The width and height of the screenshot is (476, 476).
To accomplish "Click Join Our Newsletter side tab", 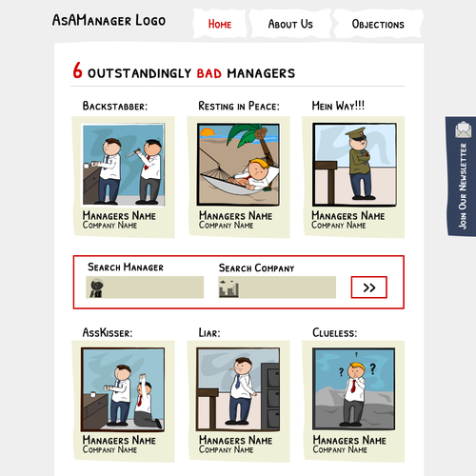I will click(462, 176).
